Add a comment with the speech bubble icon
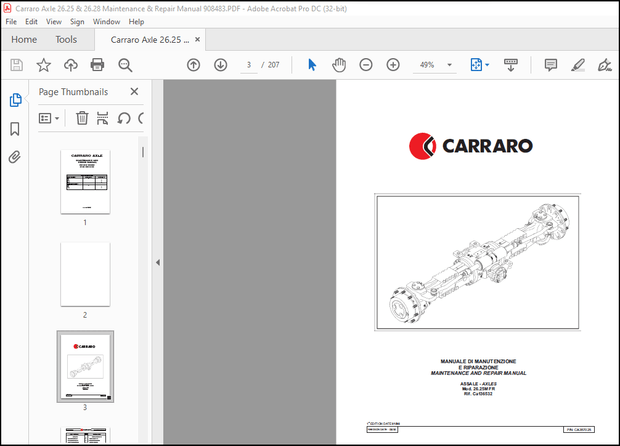 pyautogui.click(x=550, y=65)
